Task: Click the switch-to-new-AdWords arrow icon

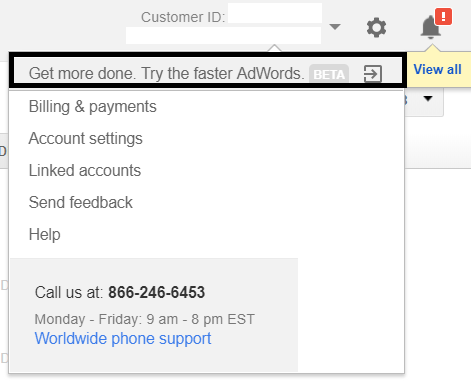Action: pos(372,73)
